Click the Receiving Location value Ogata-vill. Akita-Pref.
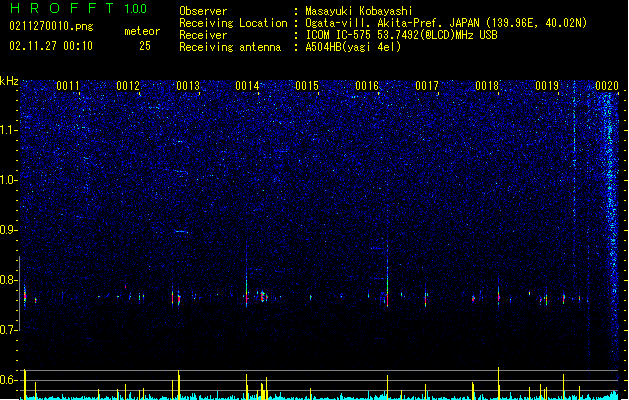The height and width of the screenshot is (400, 629). point(375,23)
